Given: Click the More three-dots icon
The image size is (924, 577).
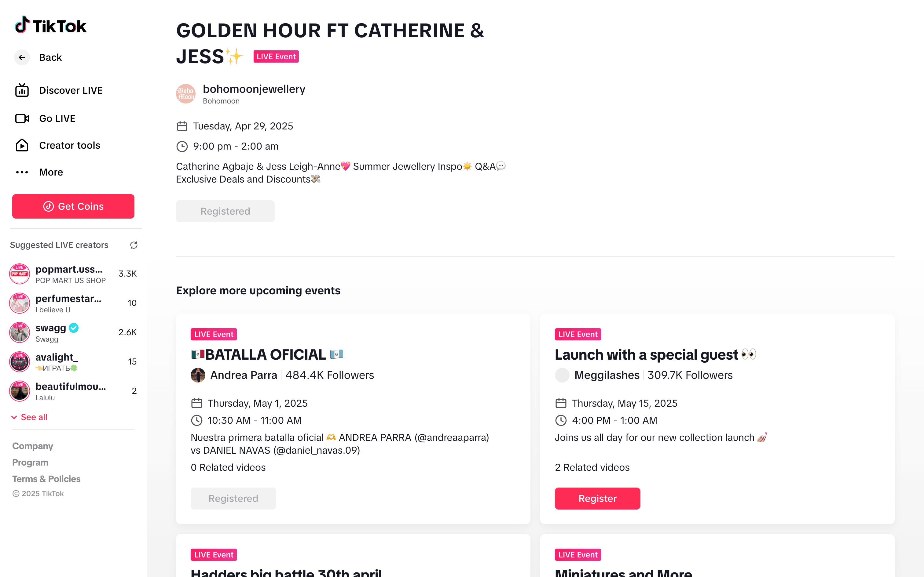Looking at the screenshot, I should click(22, 172).
